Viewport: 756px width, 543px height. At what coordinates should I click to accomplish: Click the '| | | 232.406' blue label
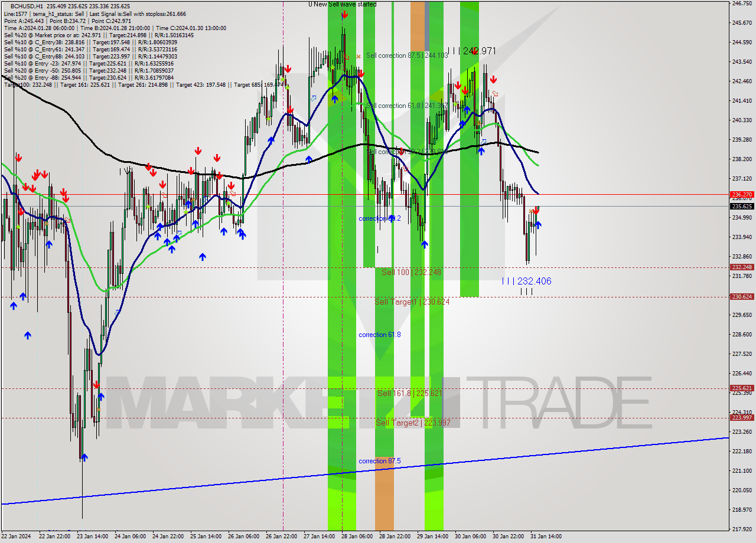[x=527, y=281]
